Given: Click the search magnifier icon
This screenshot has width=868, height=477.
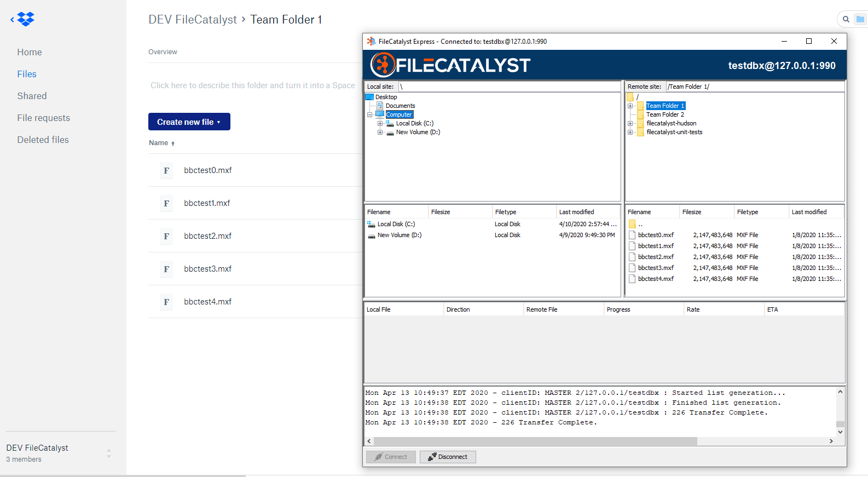Looking at the screenshot, I should [x=846, y=19].
